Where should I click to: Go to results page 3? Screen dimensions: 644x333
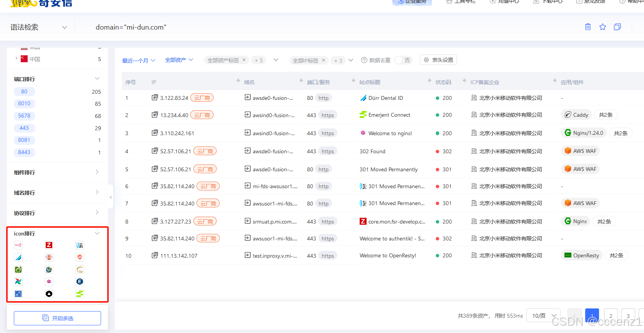tap(628, 316)
